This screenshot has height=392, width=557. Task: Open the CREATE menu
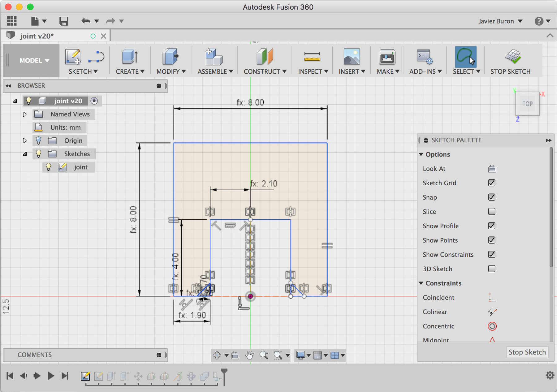point(130,71)
